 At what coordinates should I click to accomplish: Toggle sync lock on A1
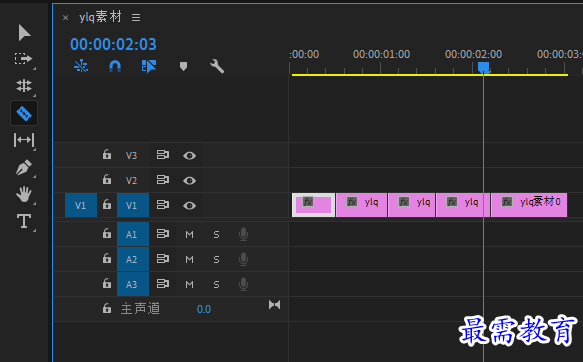(x=162, y=233)
